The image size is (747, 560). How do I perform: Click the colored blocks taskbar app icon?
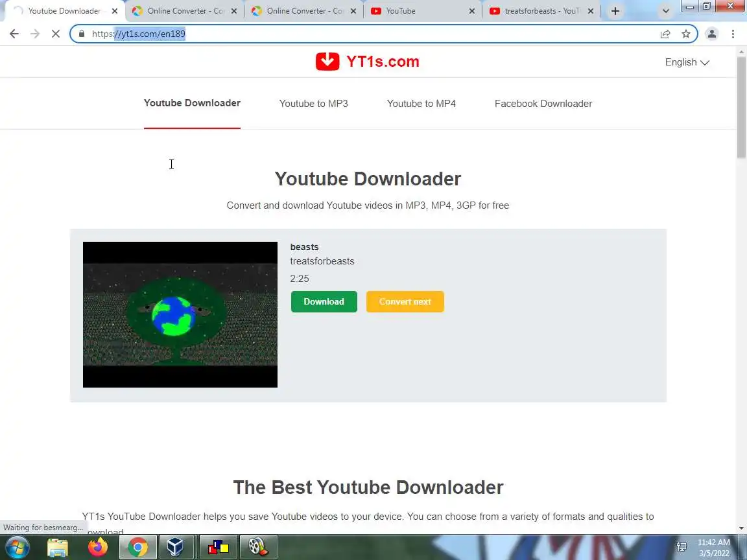[x=218, y=547]
